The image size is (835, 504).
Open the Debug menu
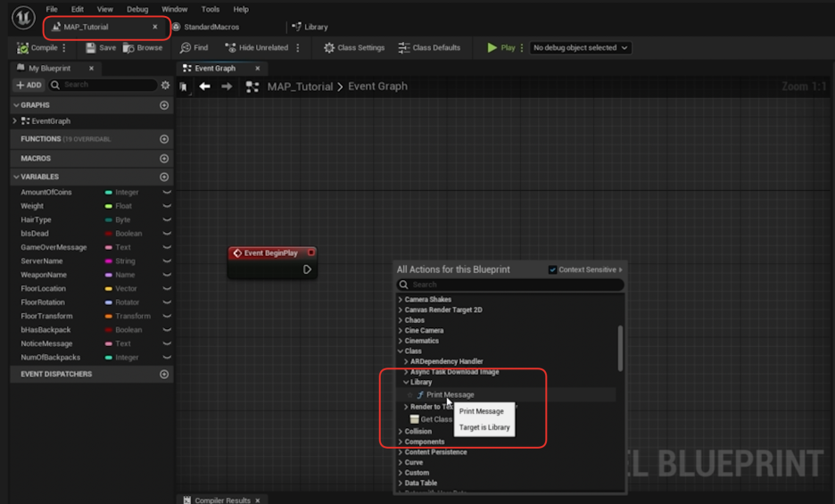click(x=137, y=9)
